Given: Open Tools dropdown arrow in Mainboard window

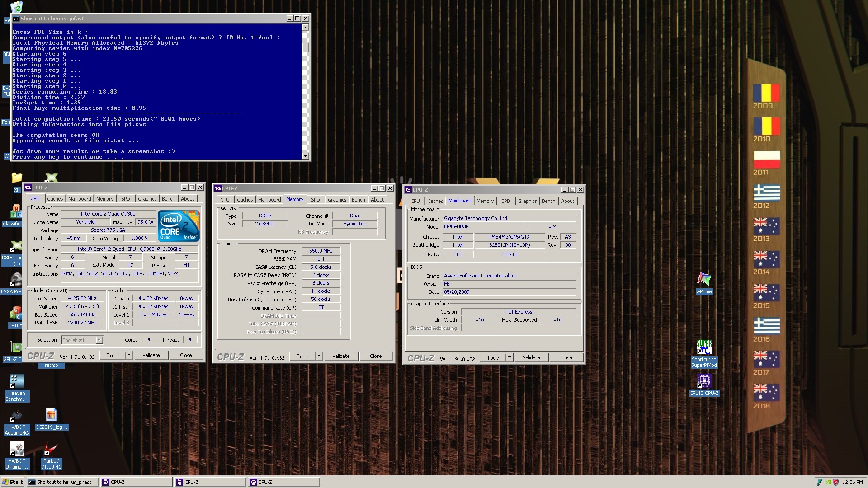Looking at the screenshot, I should point(509,357).
